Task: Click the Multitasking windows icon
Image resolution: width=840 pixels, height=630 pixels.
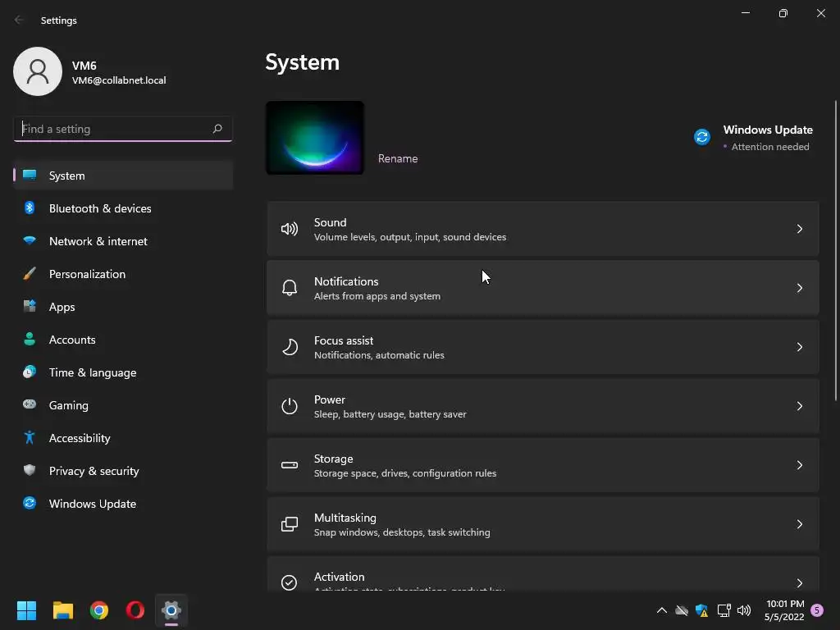Action: (290, 524)
